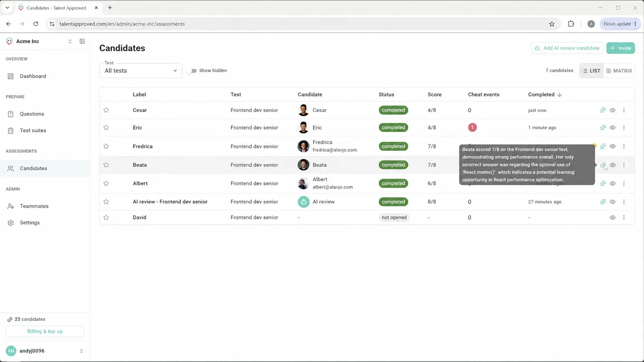644x362 pixels.
Task: Select Candidates in sidebar
Action: coord(45,168)
